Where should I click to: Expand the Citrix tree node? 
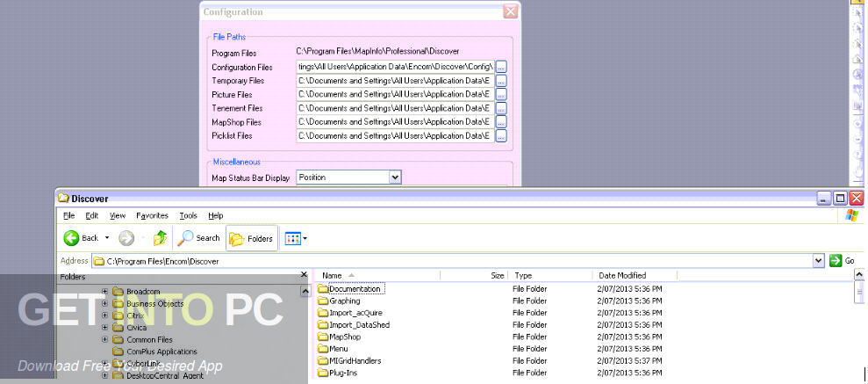(104, 315)
